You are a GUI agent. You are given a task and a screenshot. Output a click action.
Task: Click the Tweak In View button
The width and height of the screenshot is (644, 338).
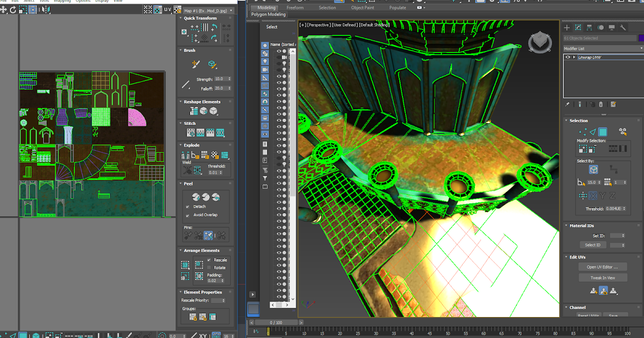[603, 277]
